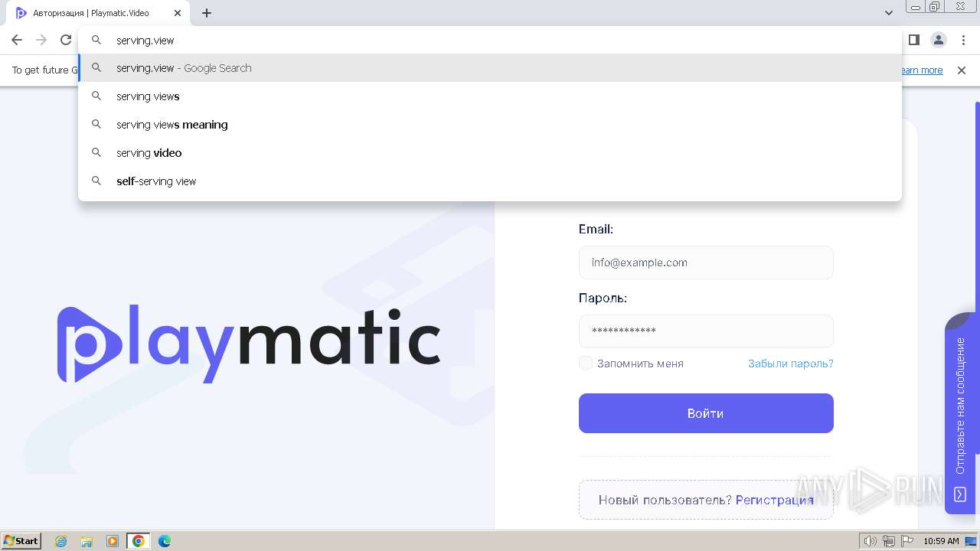This screenshot has height=551, width=980.
Task: Select the suggestion serving video
Action: [x=490, y=153]
